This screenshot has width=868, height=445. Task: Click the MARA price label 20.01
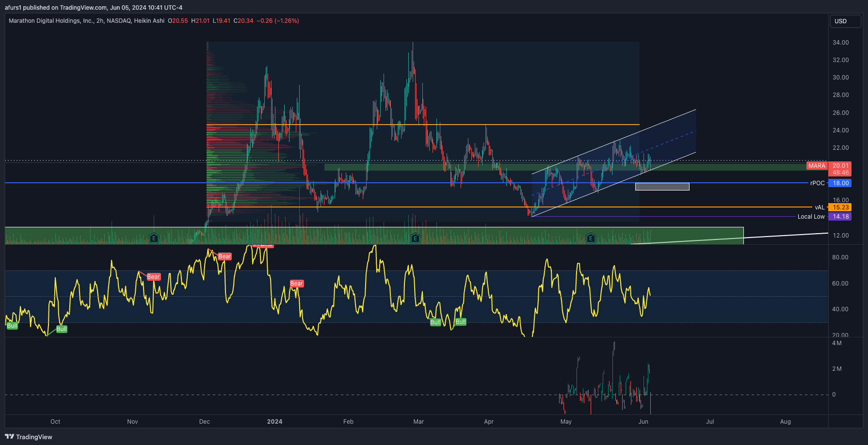pos(840,166)
